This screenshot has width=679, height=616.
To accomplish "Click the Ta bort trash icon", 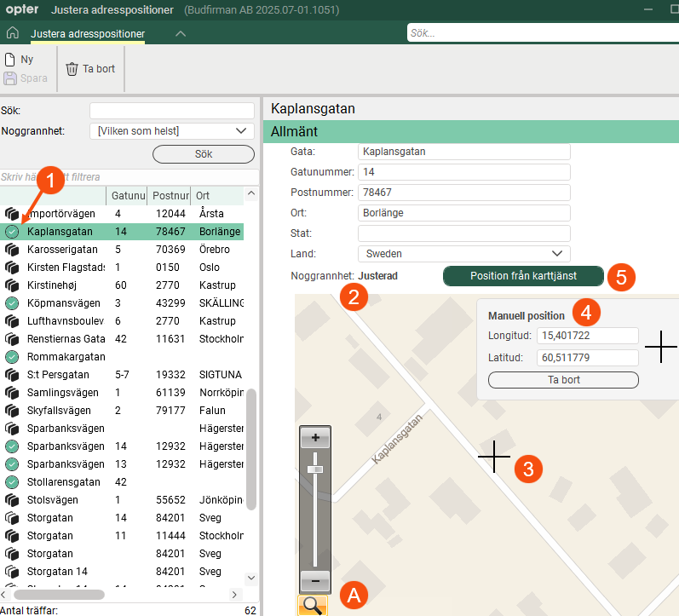I will pos(72,69).
